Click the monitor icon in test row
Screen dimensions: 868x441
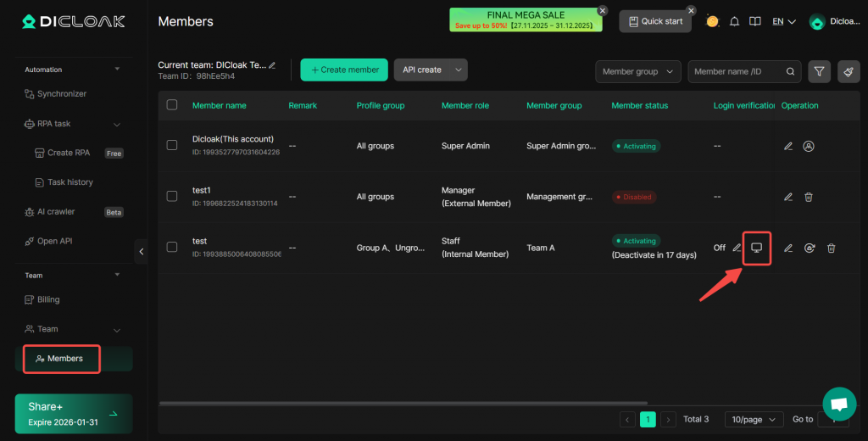[757, 248]
